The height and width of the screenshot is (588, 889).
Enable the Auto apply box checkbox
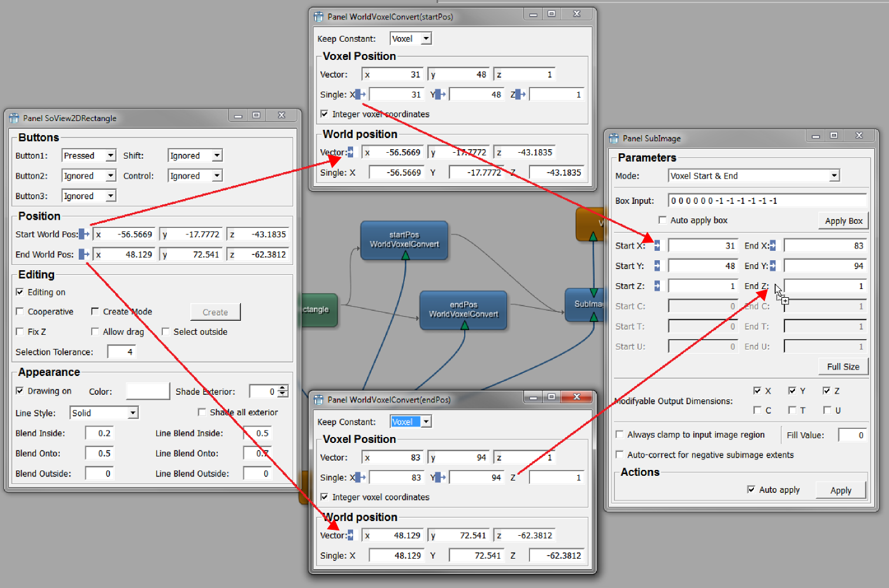tap(663, 220)
